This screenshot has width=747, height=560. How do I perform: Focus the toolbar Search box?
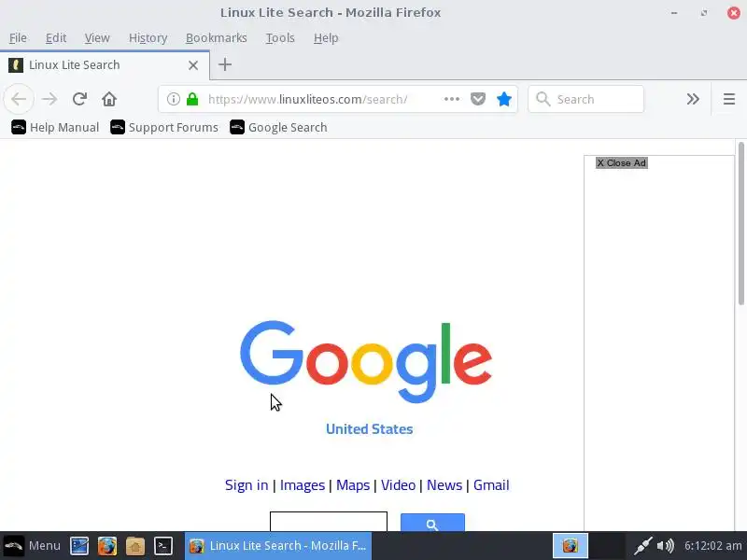click(586, 99)
